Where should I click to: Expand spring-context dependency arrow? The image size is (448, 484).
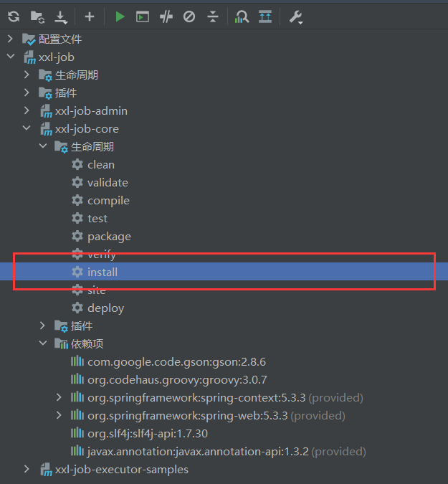[59, 397]
